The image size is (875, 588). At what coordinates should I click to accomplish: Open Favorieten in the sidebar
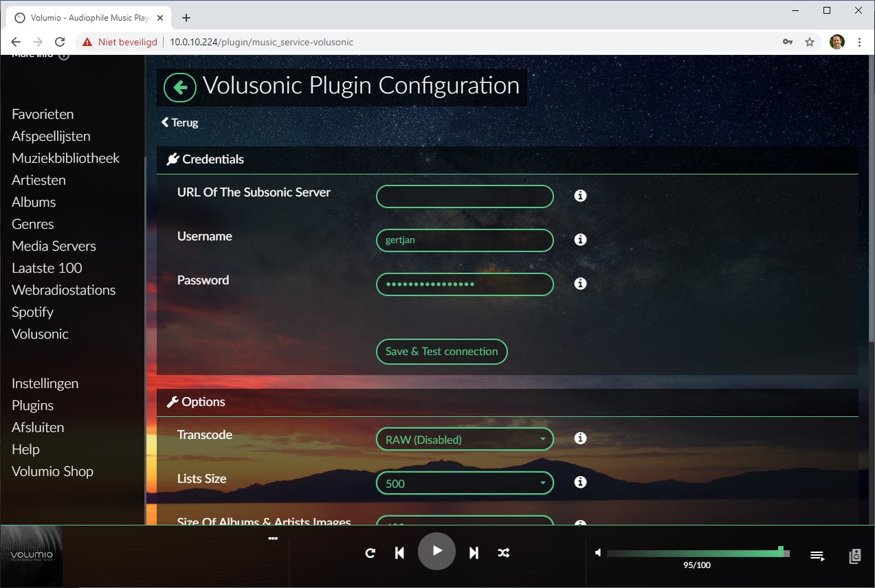tap(43, 114)
